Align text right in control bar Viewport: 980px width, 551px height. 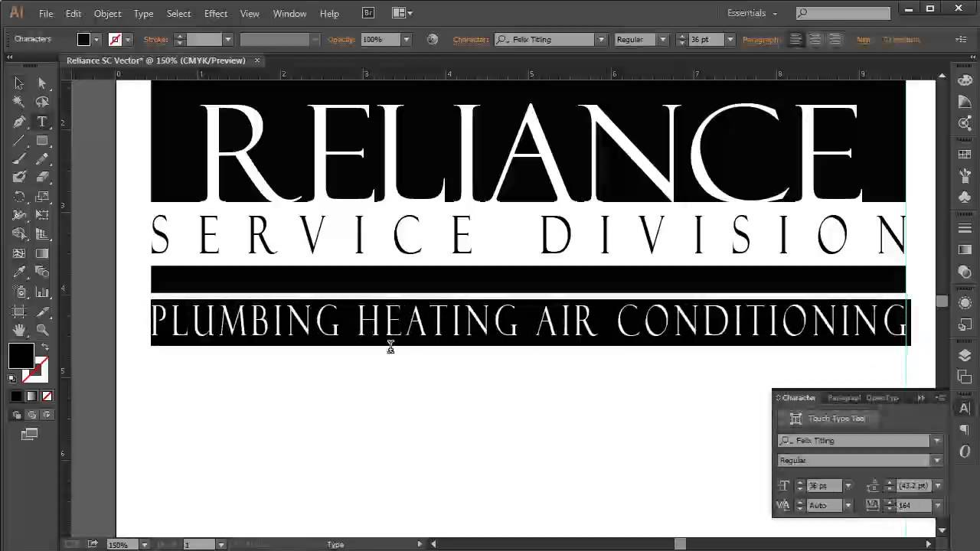pyautogui.click(x=835, y=40)
